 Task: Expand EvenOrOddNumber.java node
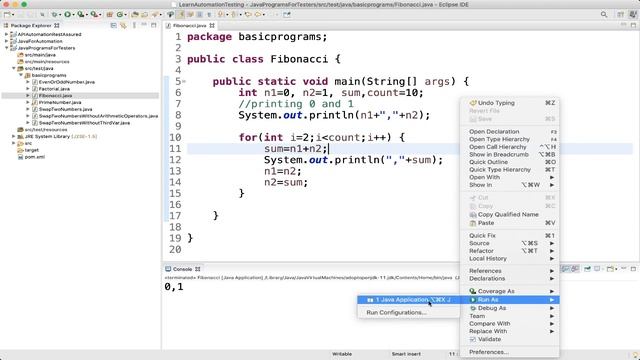tap(27, 82)
